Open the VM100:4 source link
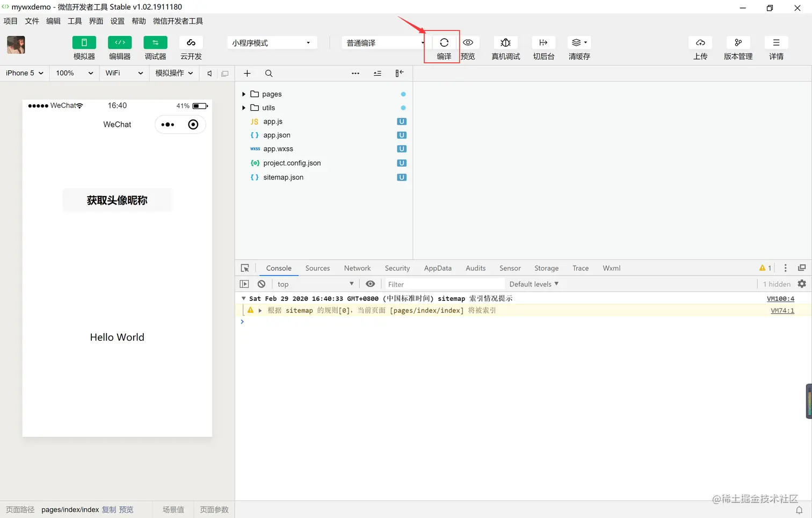Viewport: 812px width, 518px height. pyautogui.click(x=780, y=299)
